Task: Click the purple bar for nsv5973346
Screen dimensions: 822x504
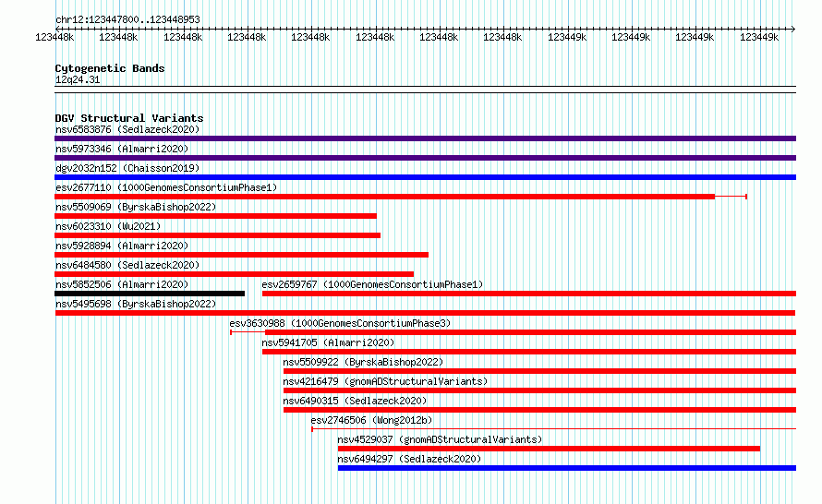Action: click(425, 158)
